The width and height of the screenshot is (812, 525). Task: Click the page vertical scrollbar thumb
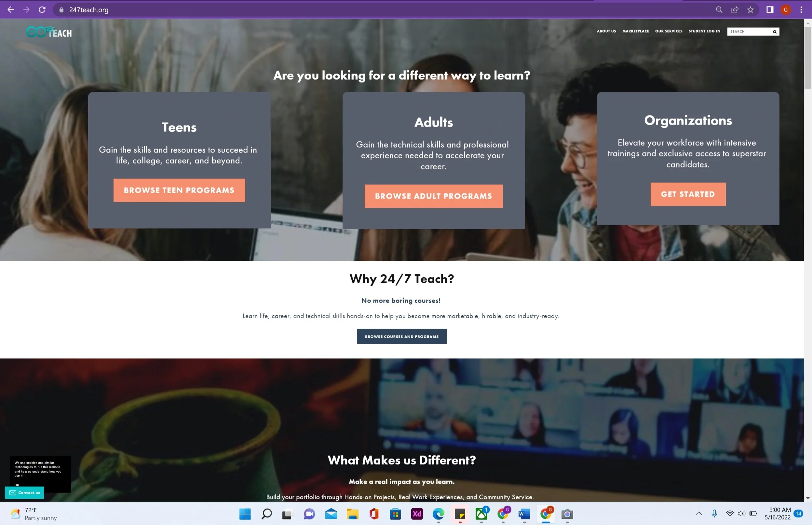pyautogui.click(x=807, y=58)
